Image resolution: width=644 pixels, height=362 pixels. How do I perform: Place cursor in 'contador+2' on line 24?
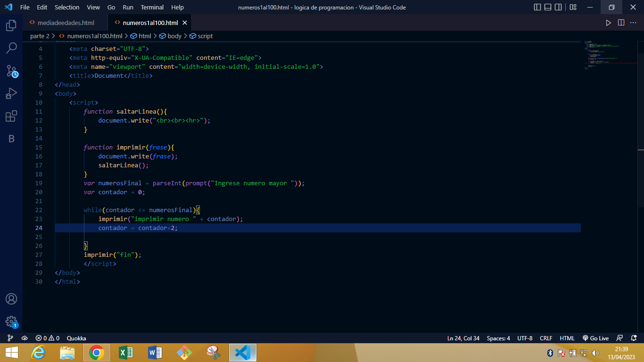pyautogui.click(x=156, y=228)
